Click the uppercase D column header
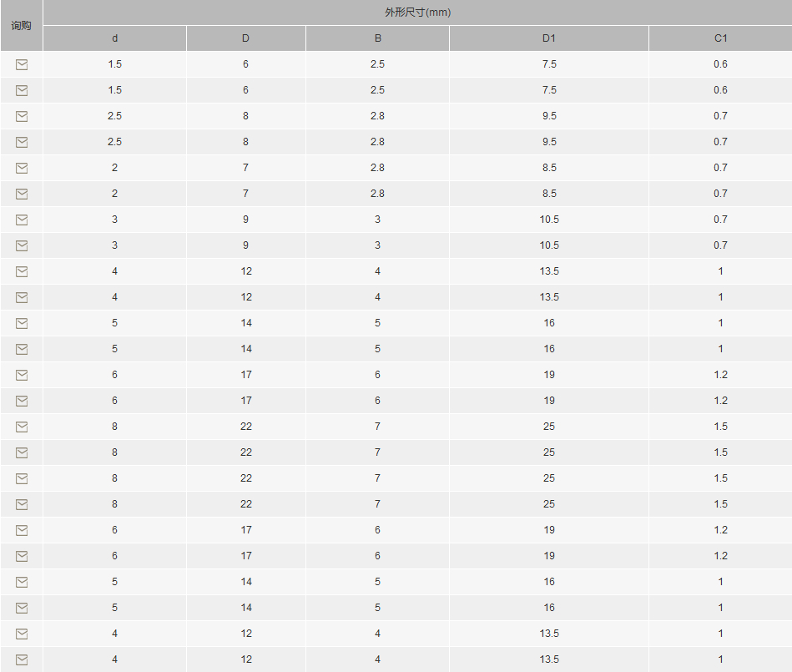This screenshot has height=672, width=792. click(245, 38)
